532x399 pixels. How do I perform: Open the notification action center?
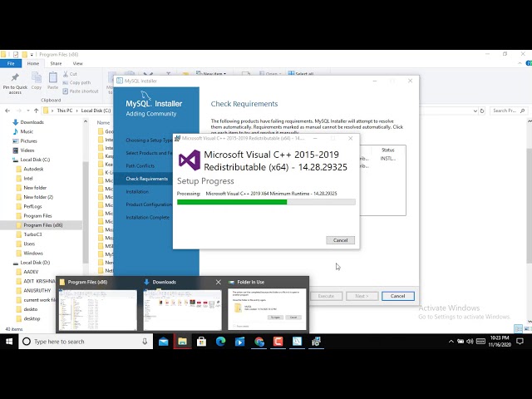(520, 342)
